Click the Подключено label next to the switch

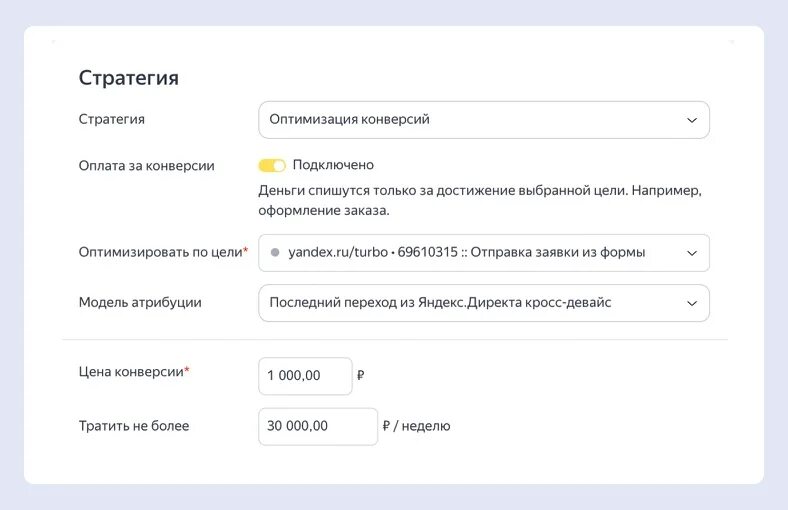333,165
